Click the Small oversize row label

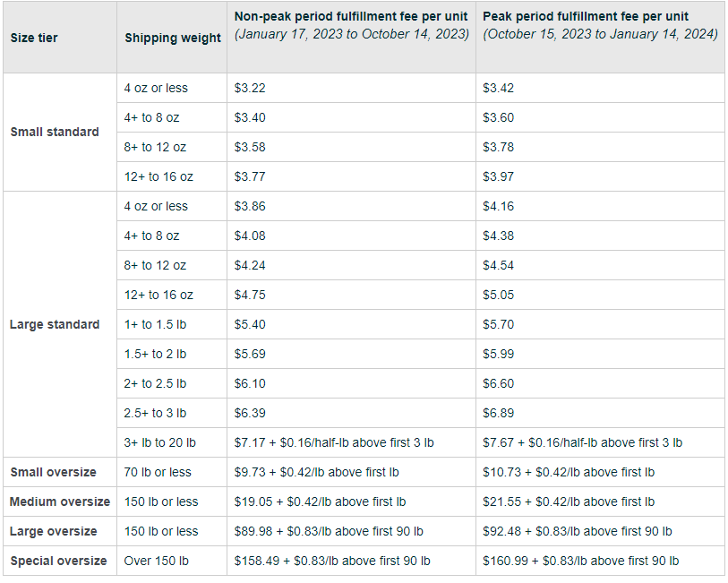click(x=60, y=472)
